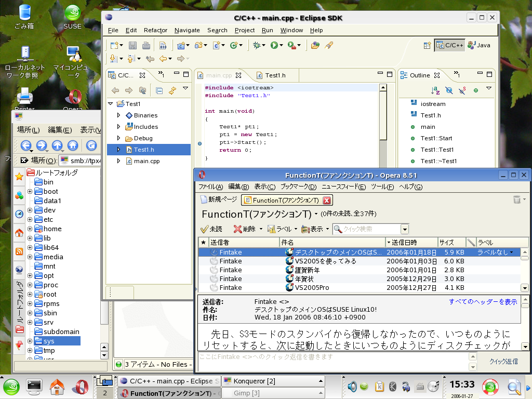
Task: Launch the terminal from the taskbar
Action: 34,387
